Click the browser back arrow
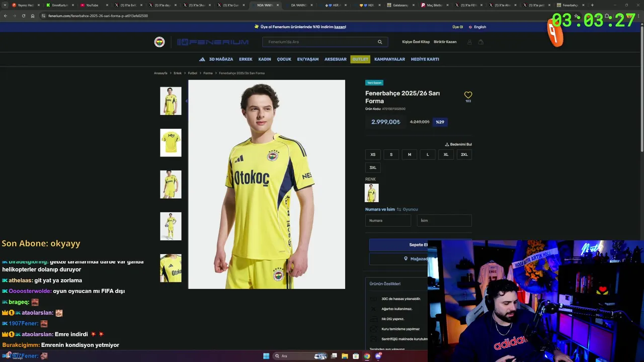644x362 pixels. click(x=6, y=16)
